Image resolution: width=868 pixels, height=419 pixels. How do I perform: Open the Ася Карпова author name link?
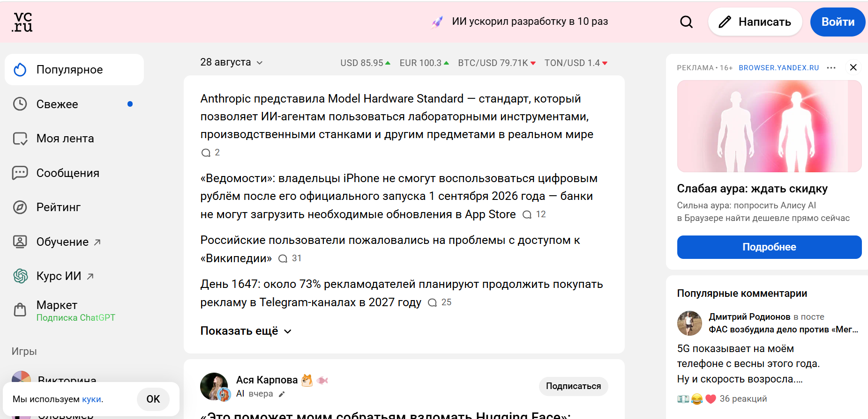pyautogui.click(x=267, y=380)
